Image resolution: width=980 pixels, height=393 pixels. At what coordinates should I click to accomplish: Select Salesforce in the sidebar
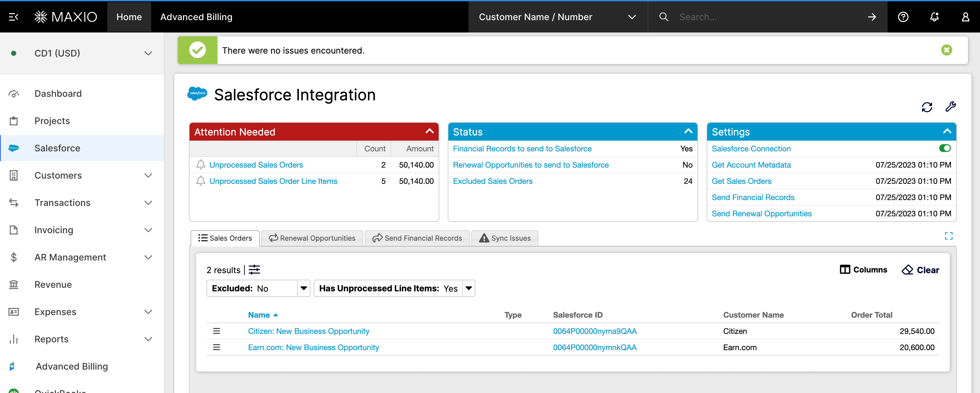click(x=82, y=148)
